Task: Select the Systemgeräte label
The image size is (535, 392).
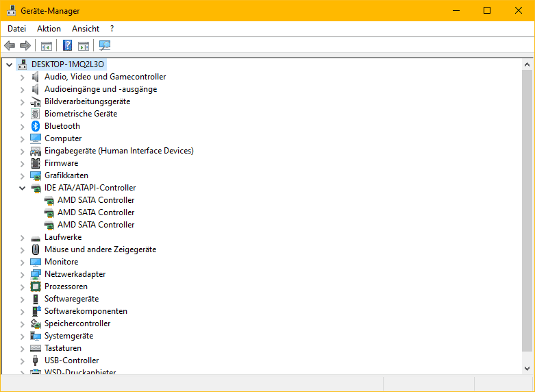Action: pos(69,336)
